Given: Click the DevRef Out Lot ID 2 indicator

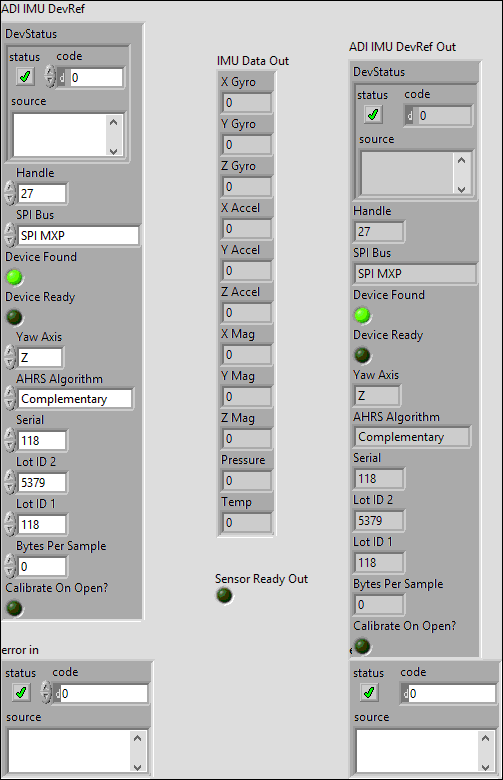Looking at the screenshot, I should pos(379,520).
